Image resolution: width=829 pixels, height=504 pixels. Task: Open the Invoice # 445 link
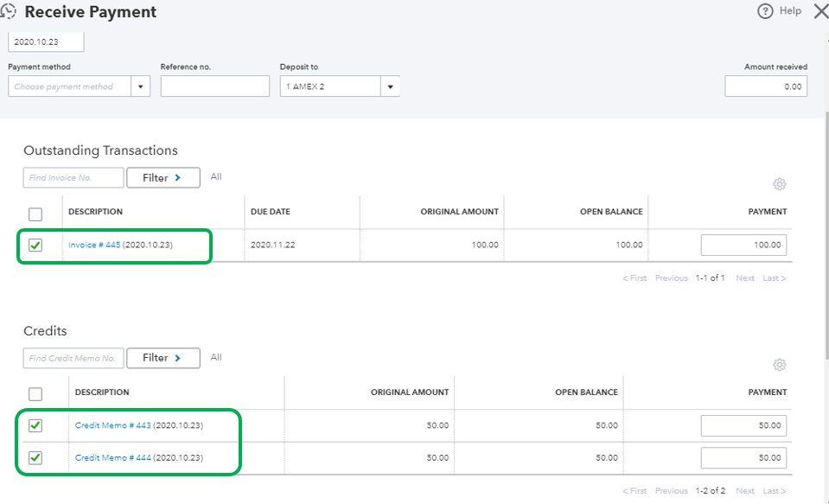[94, 246]
